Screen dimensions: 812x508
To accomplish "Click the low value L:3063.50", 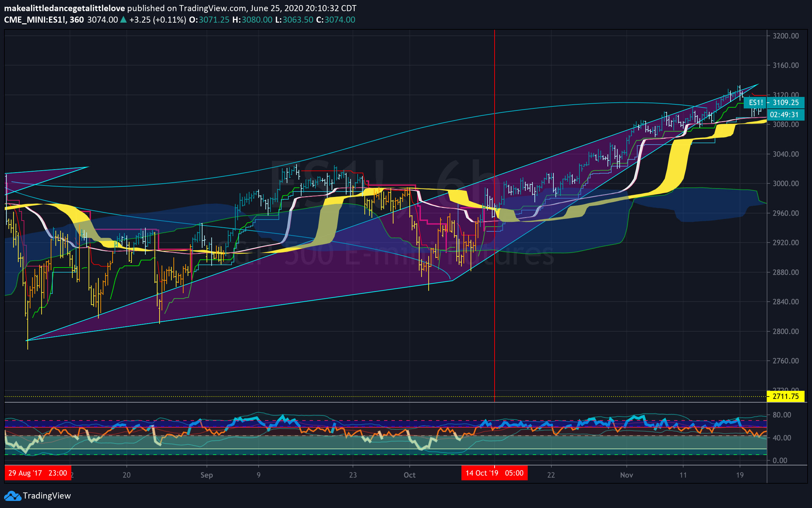I will pyautogui.click(x=294, y=20).
